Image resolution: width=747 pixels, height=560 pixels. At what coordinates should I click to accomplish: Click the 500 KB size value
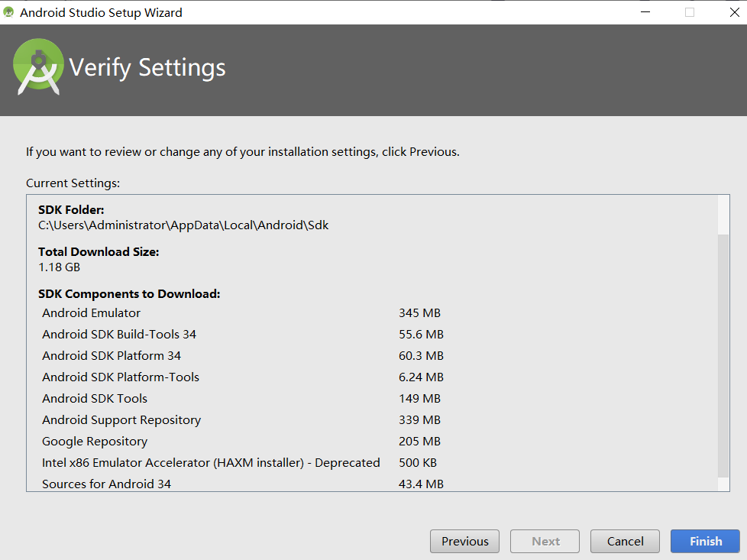pos(418,463)
